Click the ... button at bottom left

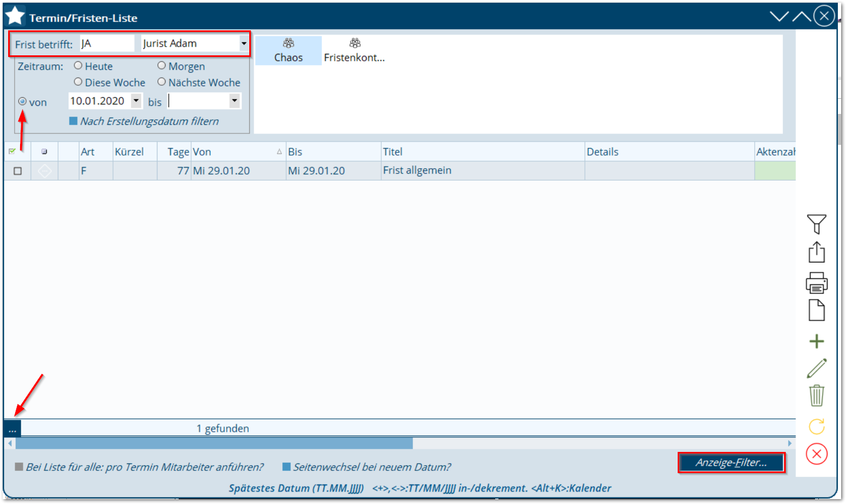point(12,429)
